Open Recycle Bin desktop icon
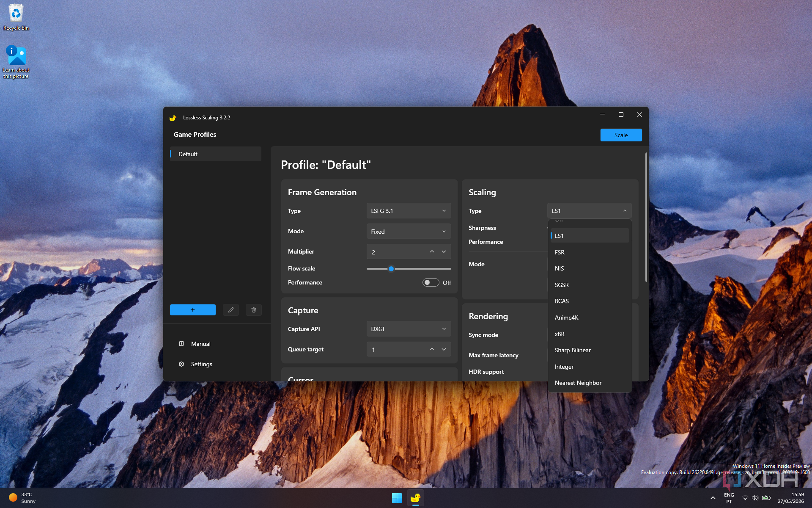Screen dimensions: 812x508 point(16,17)
